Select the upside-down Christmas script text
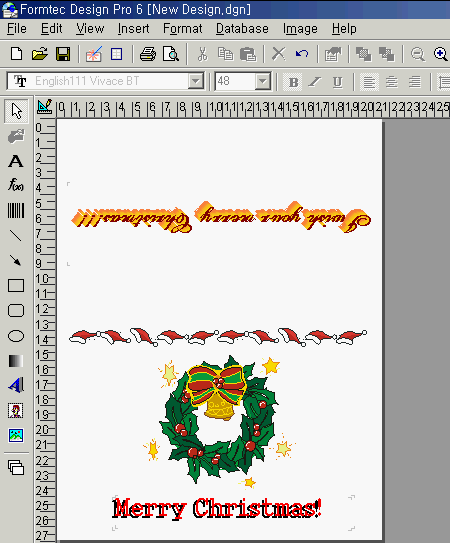Image resolution: width=450 pixels, height=543 pixels. [x=221, y=217]
